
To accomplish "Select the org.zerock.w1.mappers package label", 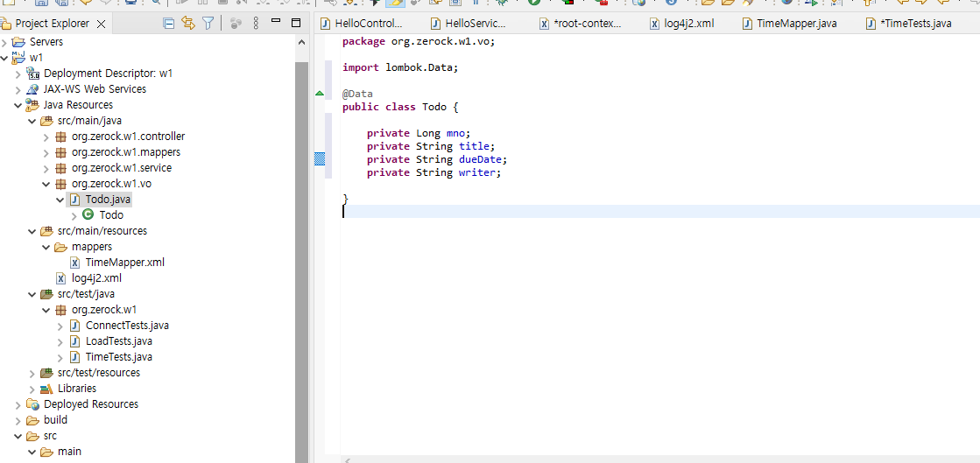I will 125,151.
